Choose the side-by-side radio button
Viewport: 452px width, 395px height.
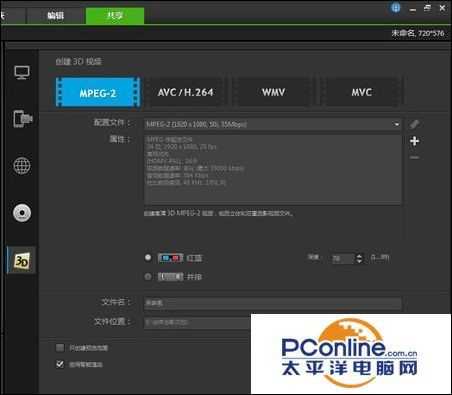148,277
